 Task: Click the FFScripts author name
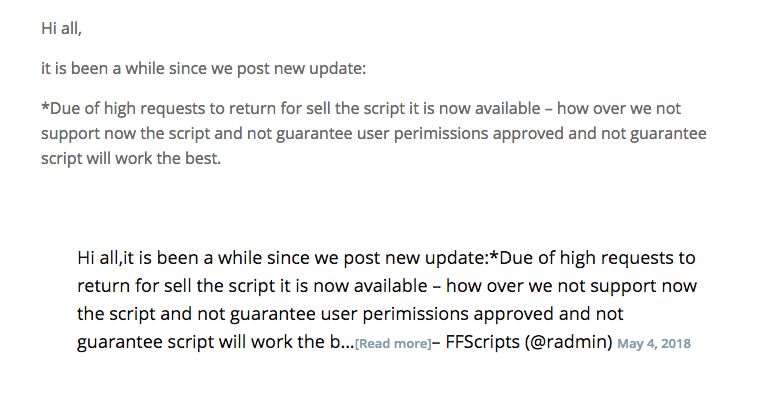tap(482, 342)
